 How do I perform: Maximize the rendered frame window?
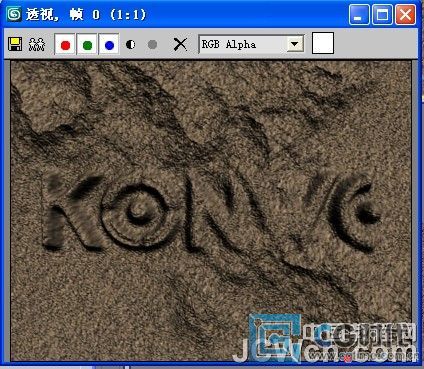[x=382, y=15]
